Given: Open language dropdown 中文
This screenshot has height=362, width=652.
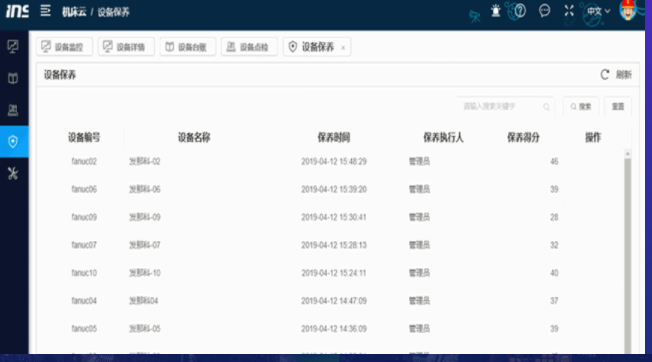Looking at the screenshot, I should [x=598, y=11].
